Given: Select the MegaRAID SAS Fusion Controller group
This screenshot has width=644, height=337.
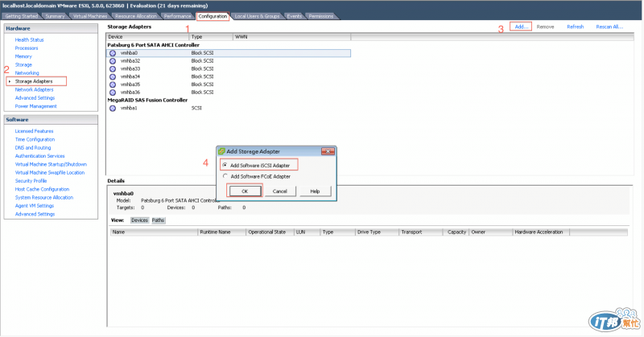Looking at the screenshot, I should tap(147, 101).
